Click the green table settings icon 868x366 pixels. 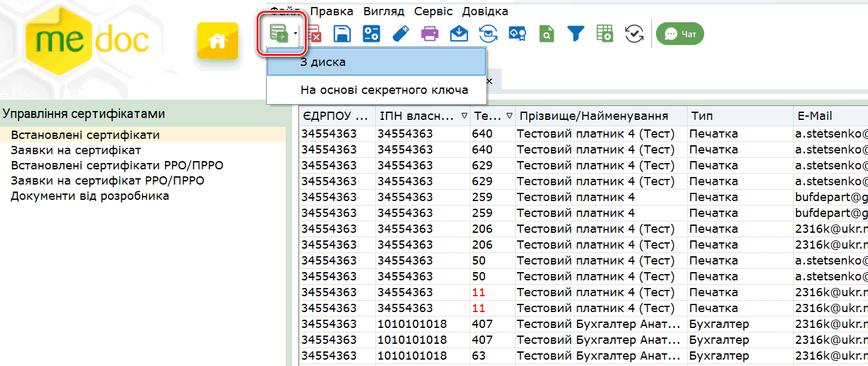pos(604,34)
